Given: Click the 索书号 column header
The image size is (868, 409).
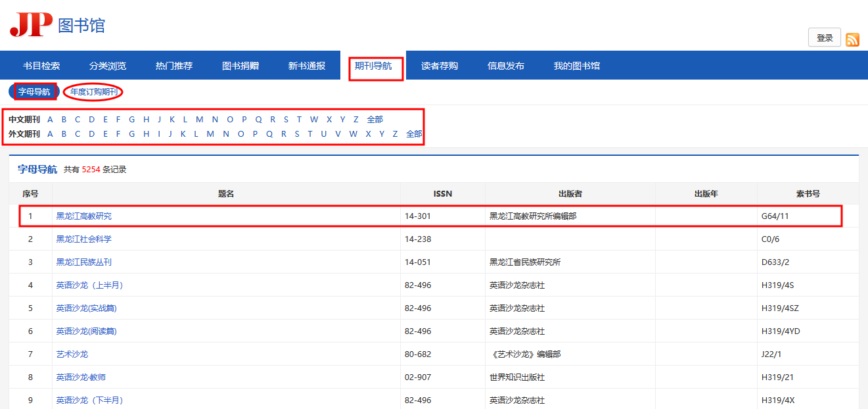Looking at the screenshot, I should tap(808, 194).
